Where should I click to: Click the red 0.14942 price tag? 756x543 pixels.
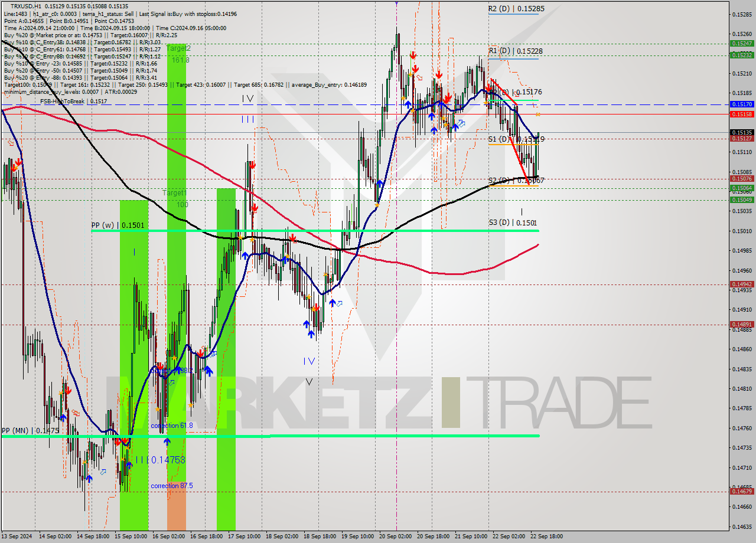click(x=742, y=284)
